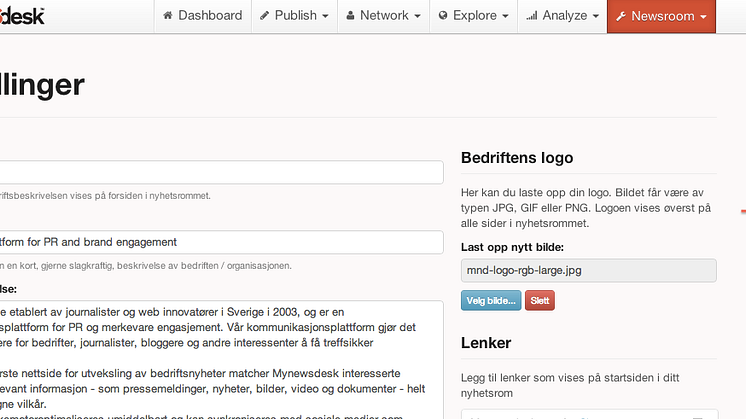Click the 'Bedriftens logo' heading
The width and height of the screenshot is (746, 419).
coord(517,157)
